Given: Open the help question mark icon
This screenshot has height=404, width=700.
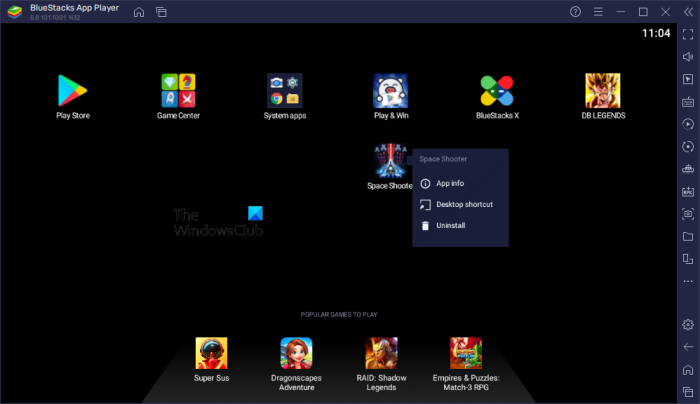Looking at the screenshot, I should tap(575, 12).
